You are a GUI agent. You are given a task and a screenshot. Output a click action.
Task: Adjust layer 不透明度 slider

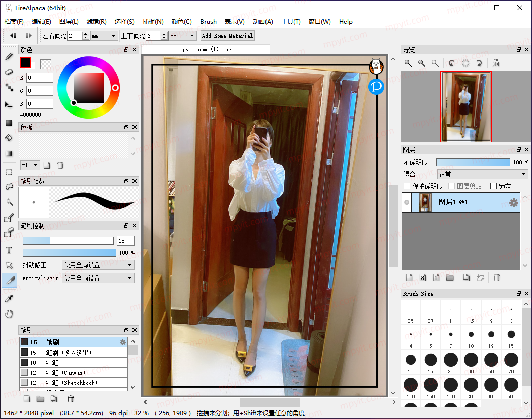tap(473, 162)
